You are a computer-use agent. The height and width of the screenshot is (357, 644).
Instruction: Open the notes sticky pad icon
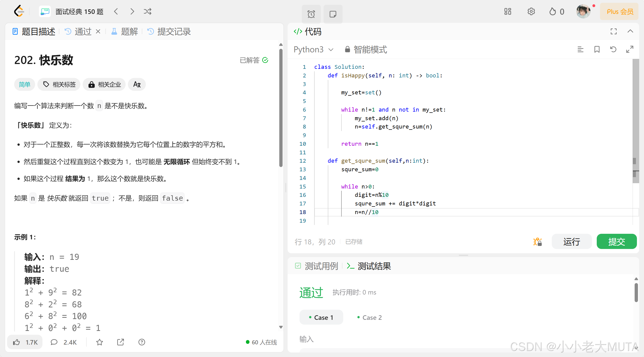click(x=333, y=14)
